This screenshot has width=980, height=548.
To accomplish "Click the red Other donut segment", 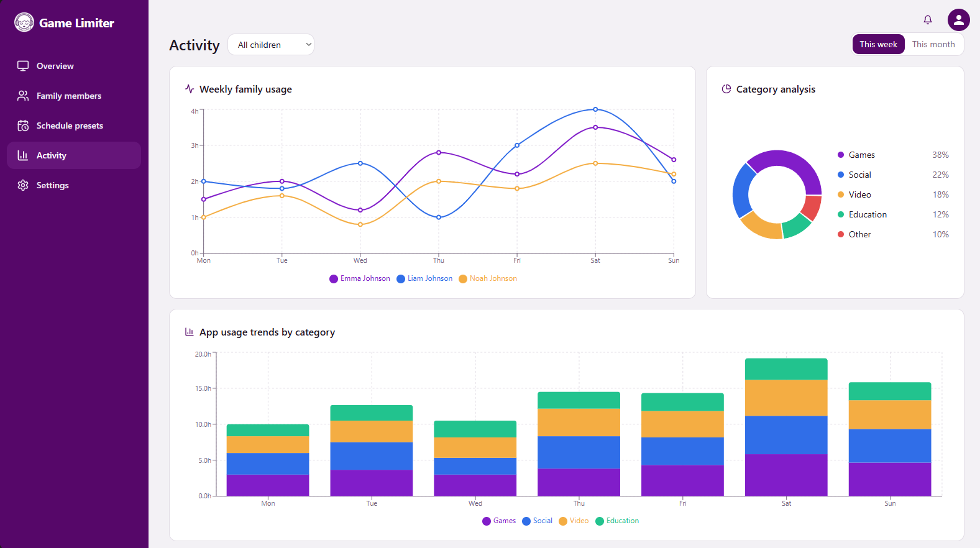I will (x=811, y=207).
